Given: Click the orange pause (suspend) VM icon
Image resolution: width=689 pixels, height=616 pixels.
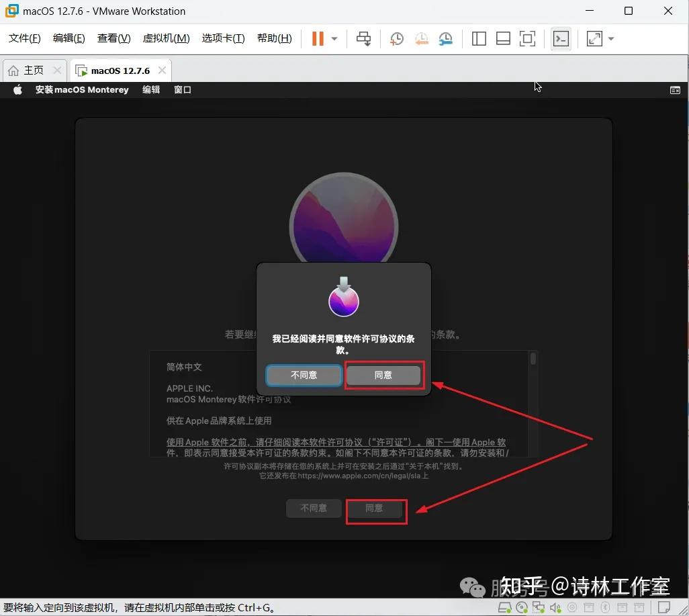Looking at the screenshot, I should [x=317, y=39].
